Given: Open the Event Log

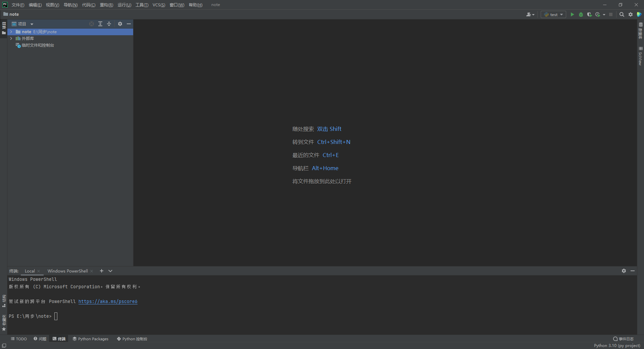Looking at the screenshot, I should (624, 339).
